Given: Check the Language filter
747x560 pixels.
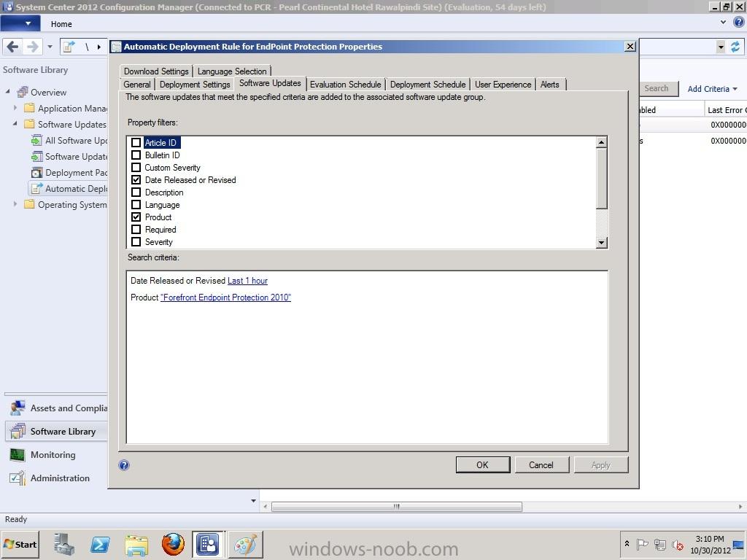Looking at the screenshot, I should click(x=136, y=204).
